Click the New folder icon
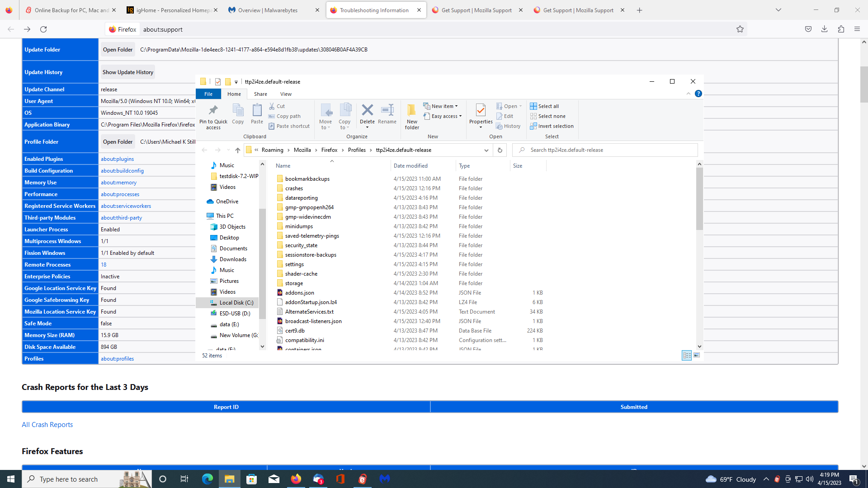 coord(412,111)
